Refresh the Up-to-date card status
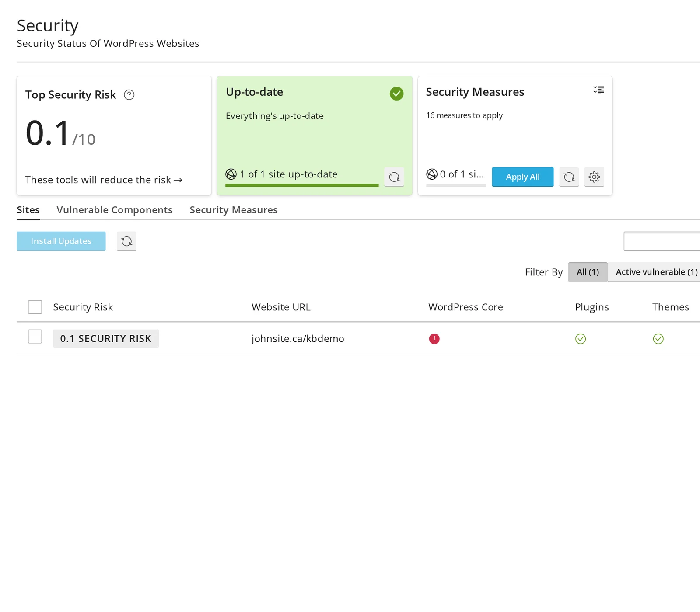This screenshot has height=612, width=700. click(x=394, y=177)
